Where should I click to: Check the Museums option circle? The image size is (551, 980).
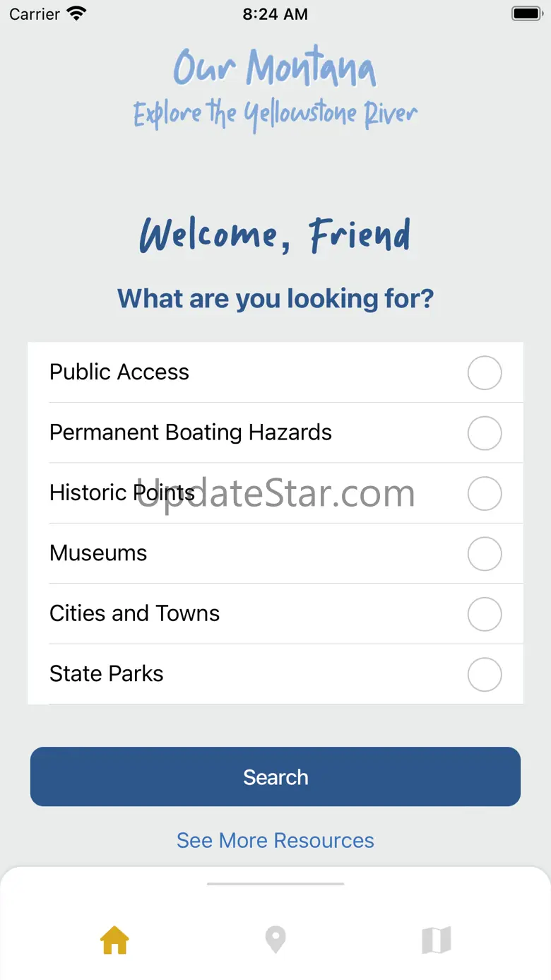(485, 553)
